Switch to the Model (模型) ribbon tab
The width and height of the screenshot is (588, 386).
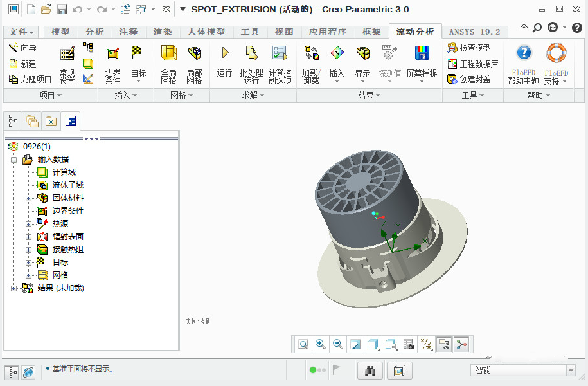(60, 32)
